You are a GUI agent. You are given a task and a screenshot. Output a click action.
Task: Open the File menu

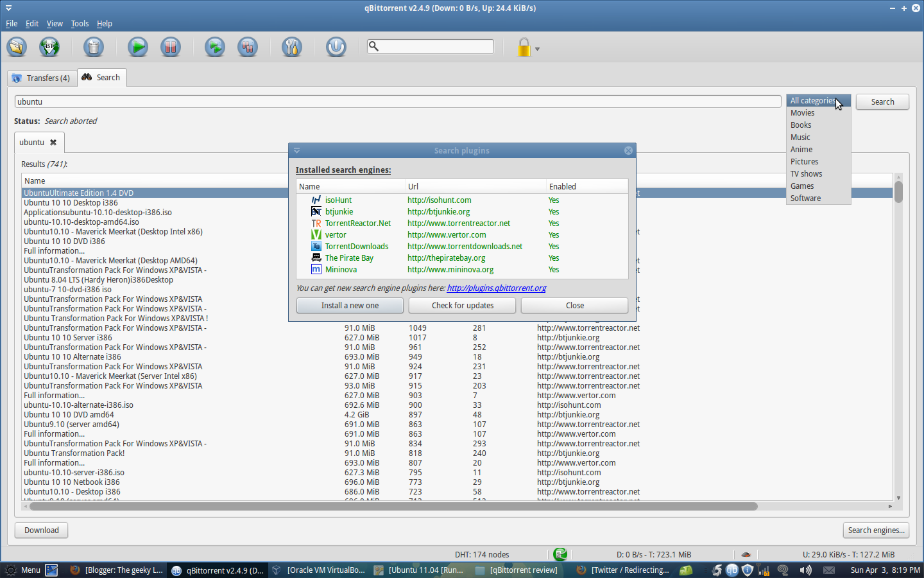point(12,24)
